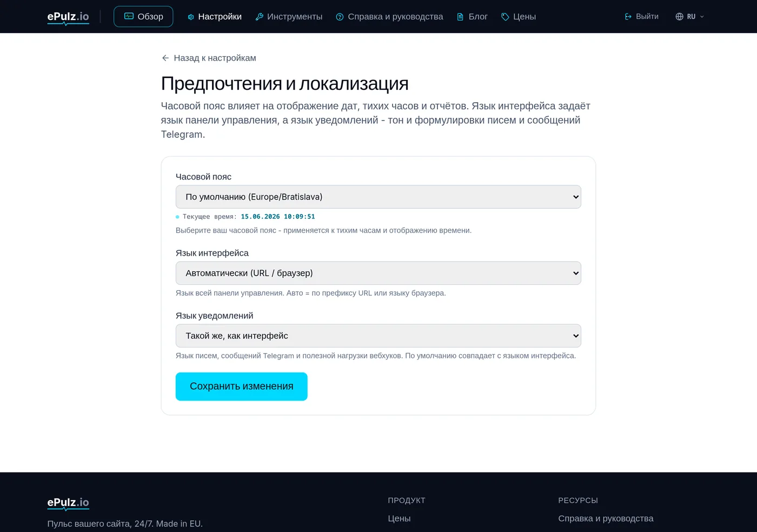Go back via Назад к настройкам link
This screenshot has height=532, width=757.
(x=209, y=58)
